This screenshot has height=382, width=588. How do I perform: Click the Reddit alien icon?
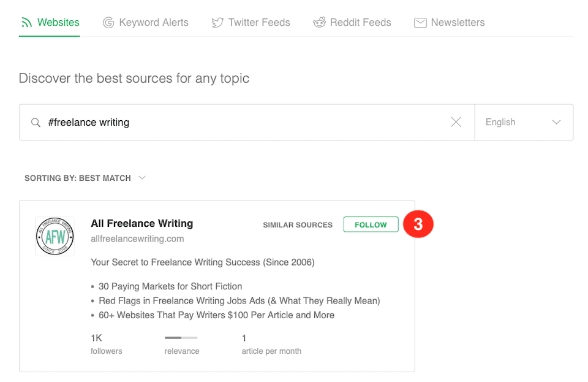[319, 22]
